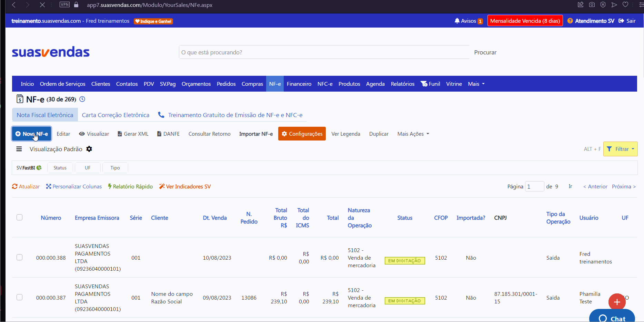Click the Nova NF-e button
The width and height of the screenshot is (644, 322).
pos(32,134)
